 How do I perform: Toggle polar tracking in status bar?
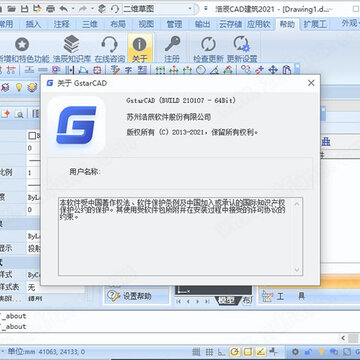click(235, 351)
